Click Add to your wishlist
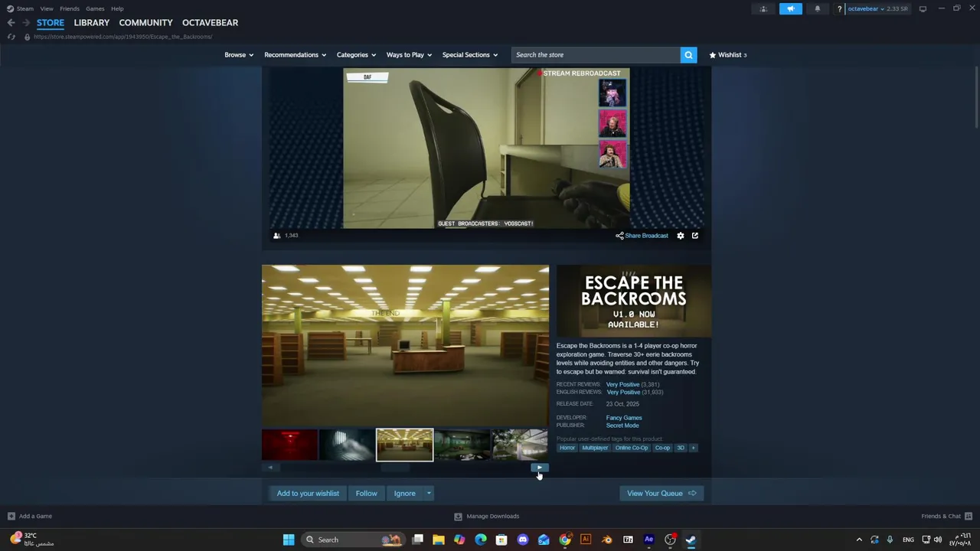Screen dimensions: 980x551 tap(308, 494)
